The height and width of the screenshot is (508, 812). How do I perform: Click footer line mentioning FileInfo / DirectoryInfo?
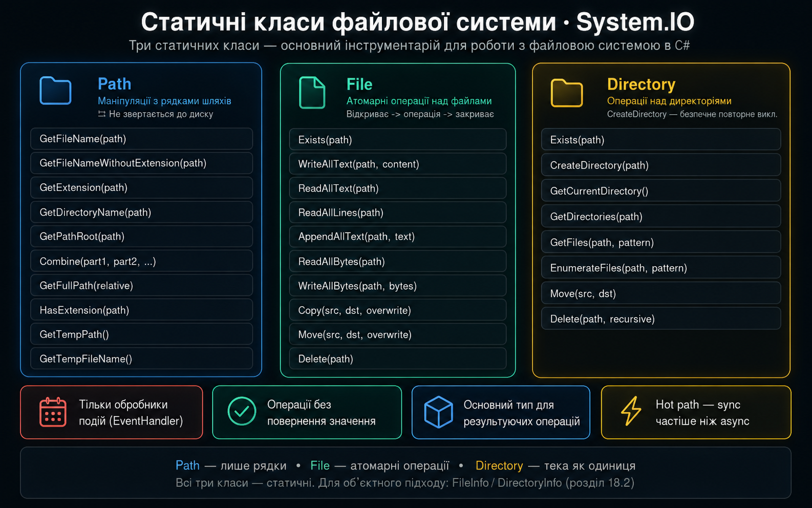(x=405, y=482)
